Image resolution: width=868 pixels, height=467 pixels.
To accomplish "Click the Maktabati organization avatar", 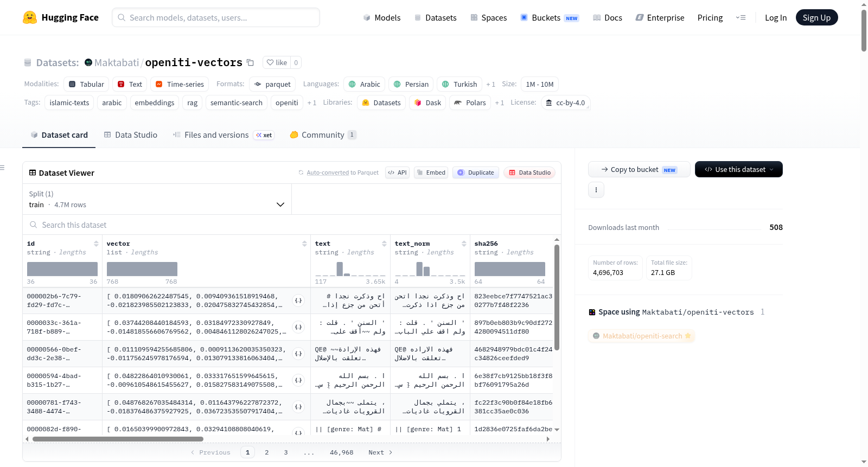I will click(88, 62).
